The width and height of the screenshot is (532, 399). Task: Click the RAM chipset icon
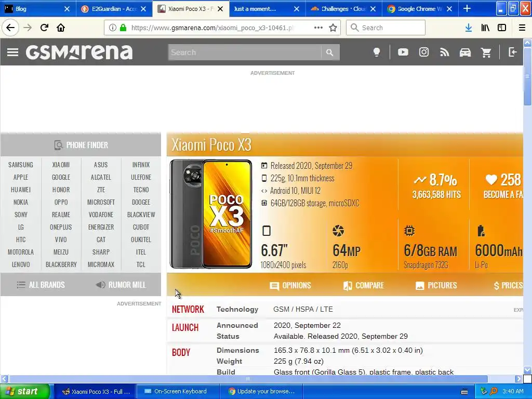pos(409,231)
